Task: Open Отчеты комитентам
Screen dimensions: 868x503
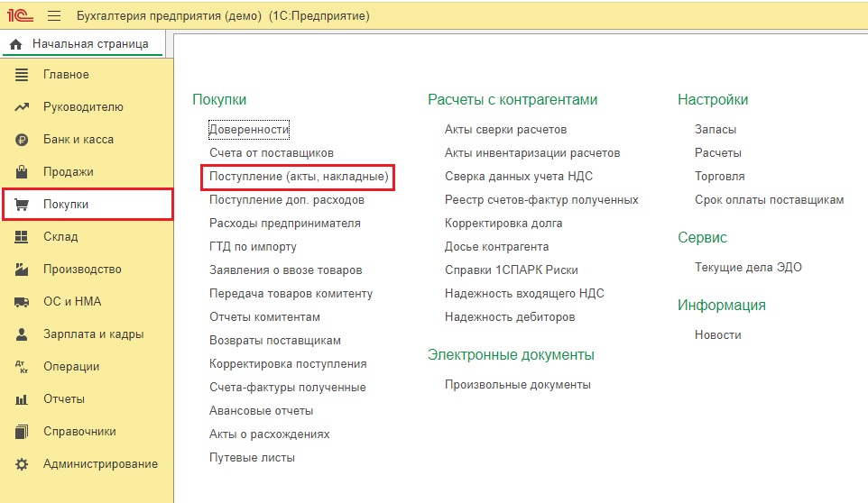Action: pyautogui.click(x=264, y=317)
